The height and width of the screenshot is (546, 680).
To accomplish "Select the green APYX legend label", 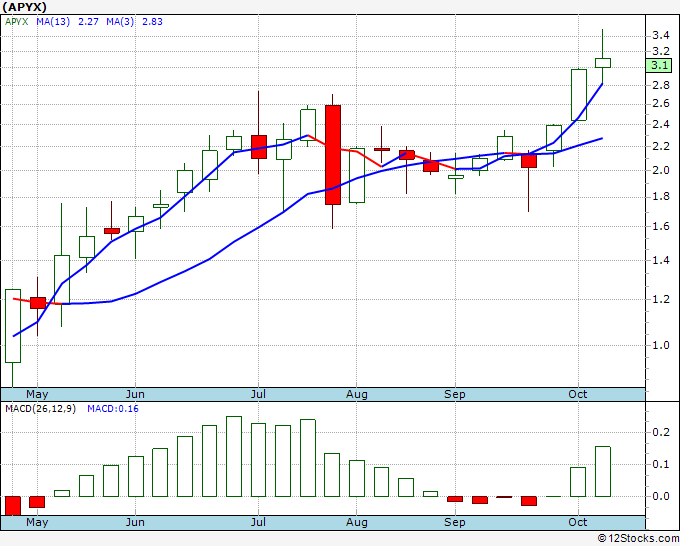I will 16,22.
